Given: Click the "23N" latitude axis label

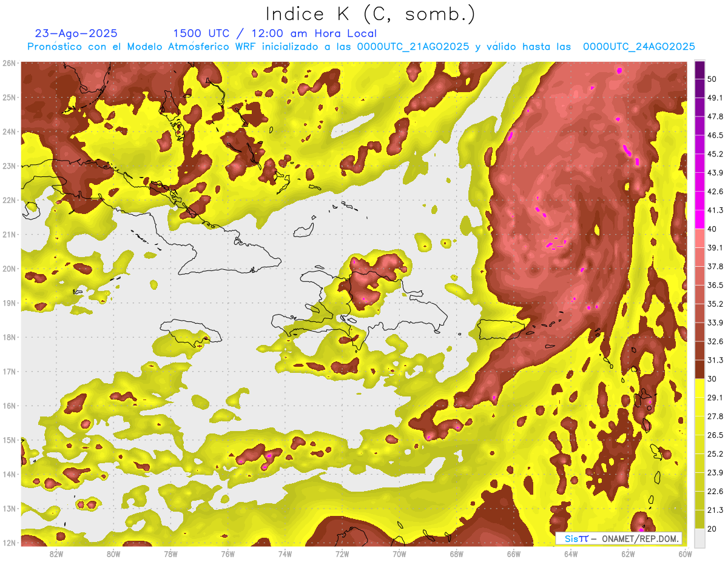Looking at the screenshot, I should 9,166.
